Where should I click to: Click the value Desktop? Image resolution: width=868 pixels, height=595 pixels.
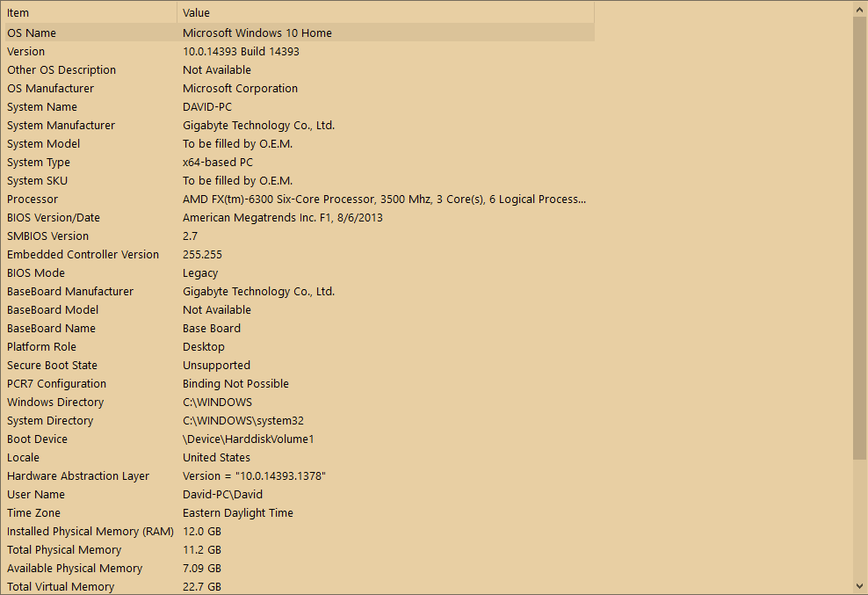click(204, 347)
